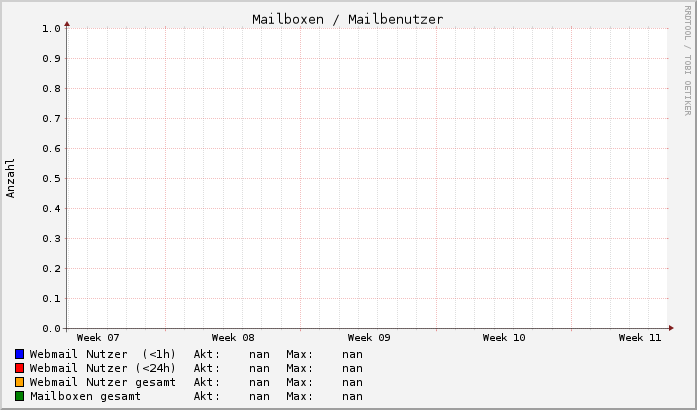Select the orange Webmail Nutzer gesamt legend square
Screen dimensions: 697x410
pyautogui.click(x=19, y=382)
